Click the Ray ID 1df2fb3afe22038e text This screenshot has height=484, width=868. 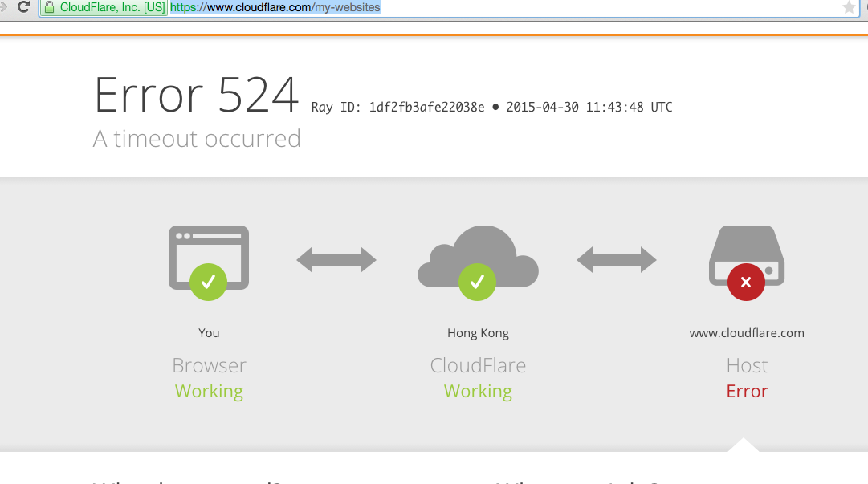[x=397, y=108]
